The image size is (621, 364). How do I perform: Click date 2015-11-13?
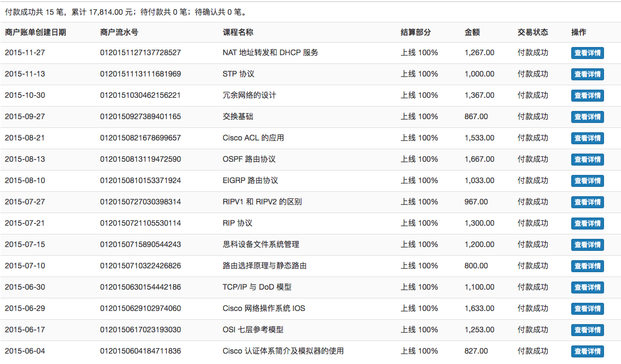click(x=25, y=74)
